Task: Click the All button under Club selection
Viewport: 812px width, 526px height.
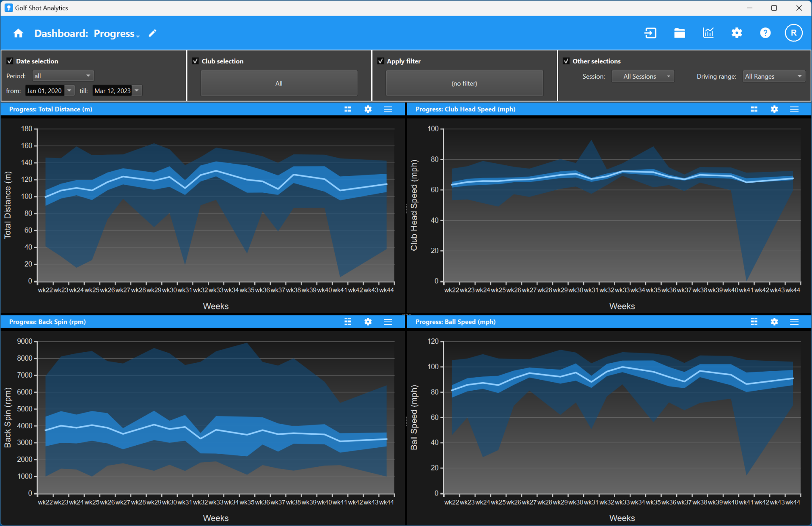Action: click(x=278, y=83)
